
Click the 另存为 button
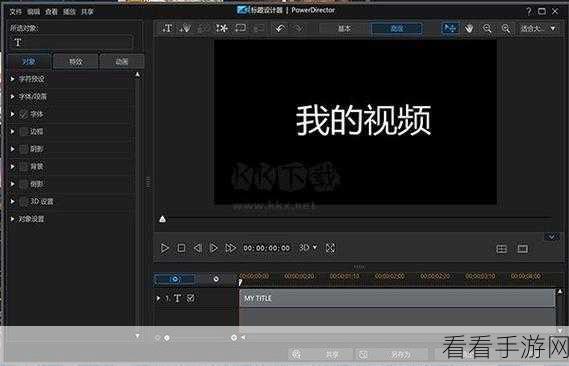(x=391, y=354)
